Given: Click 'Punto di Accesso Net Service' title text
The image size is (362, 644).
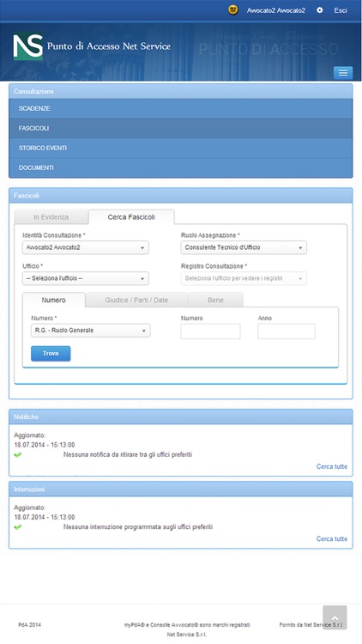Looking at the screenshot, I should point(109,46).
